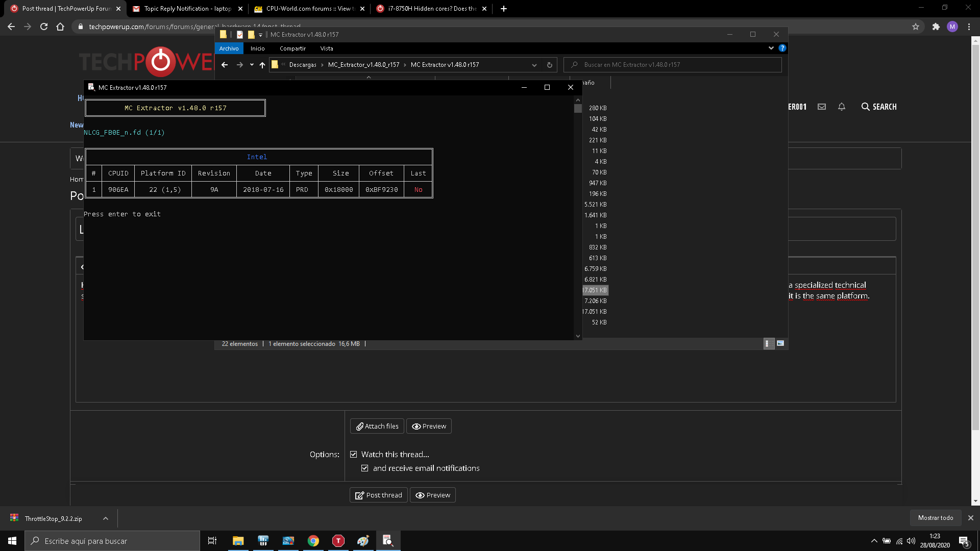The width and height of the screenshot is (980, 551).
Task: Open the Archivo ribbon tab
Action: click(x=229, y=48)
